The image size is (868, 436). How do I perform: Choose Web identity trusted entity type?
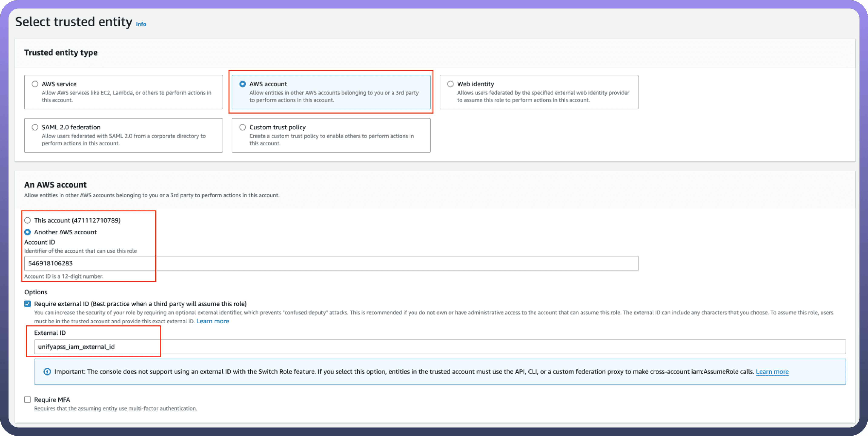[x=450, y=84]
